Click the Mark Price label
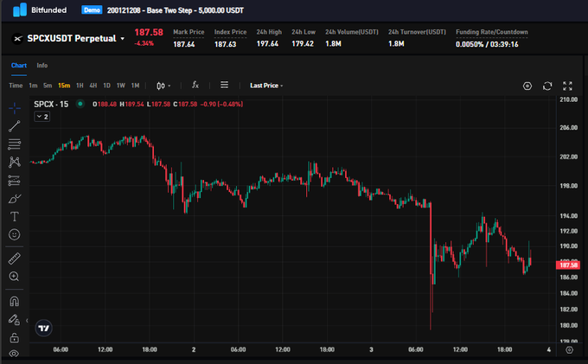The width and height of the screenshot is (588, 364). tap(189, 32)
